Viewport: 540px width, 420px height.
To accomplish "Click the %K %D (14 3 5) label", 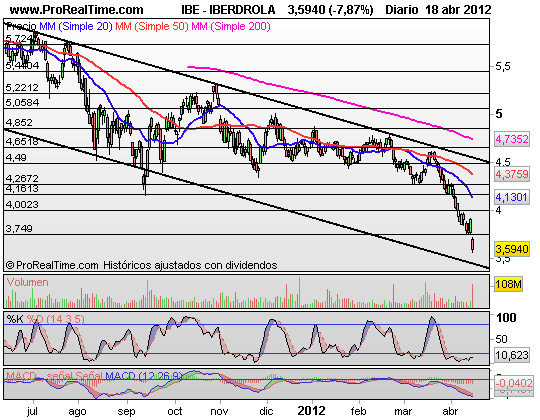I will click(45, 319).
